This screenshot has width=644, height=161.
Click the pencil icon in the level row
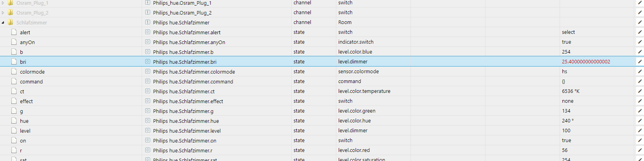tap(640, 131)
